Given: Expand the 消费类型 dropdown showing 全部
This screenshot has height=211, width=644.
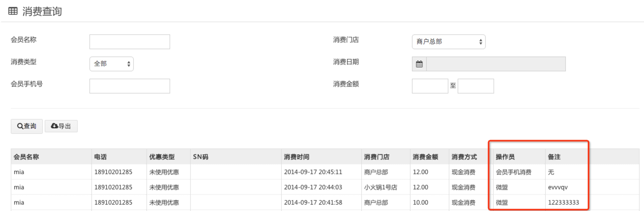Looking at the screenshot, I should 111,64.
